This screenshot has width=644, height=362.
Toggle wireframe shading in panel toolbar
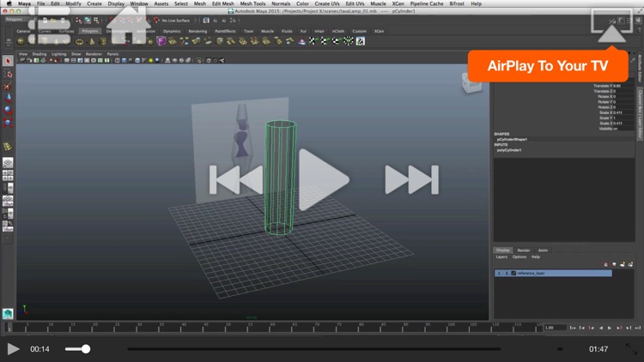point(118,60)
